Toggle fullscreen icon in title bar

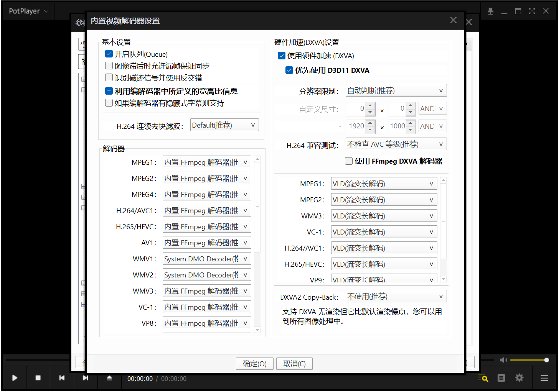click(x=532, y=11)
